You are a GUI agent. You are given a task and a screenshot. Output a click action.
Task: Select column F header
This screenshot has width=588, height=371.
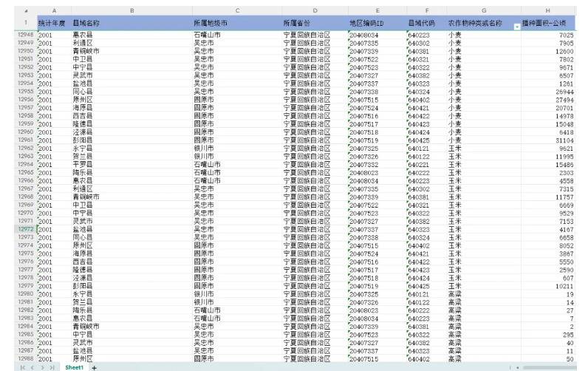427,10
